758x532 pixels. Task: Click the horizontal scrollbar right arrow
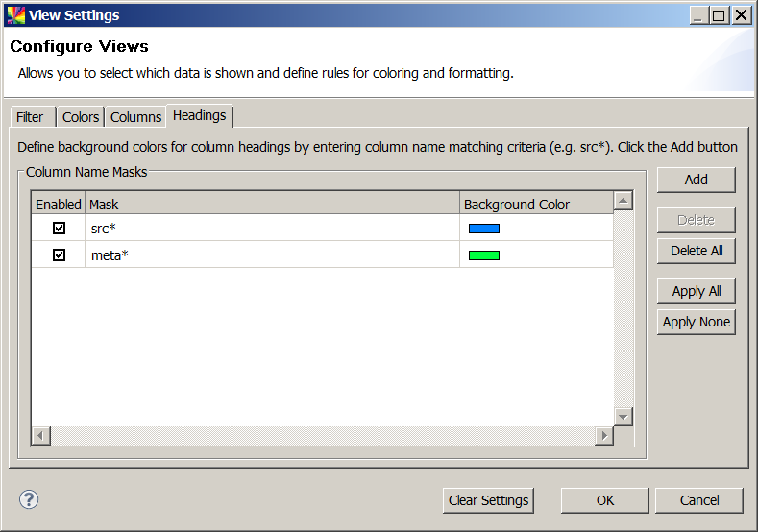coord(603,436)
